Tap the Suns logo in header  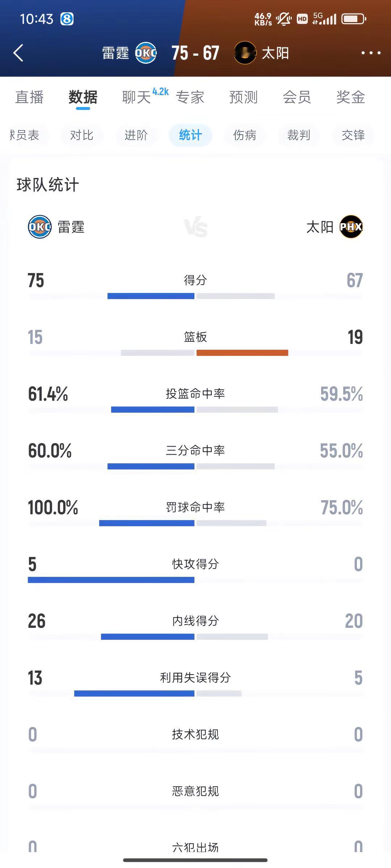click(x=245, y=53)
